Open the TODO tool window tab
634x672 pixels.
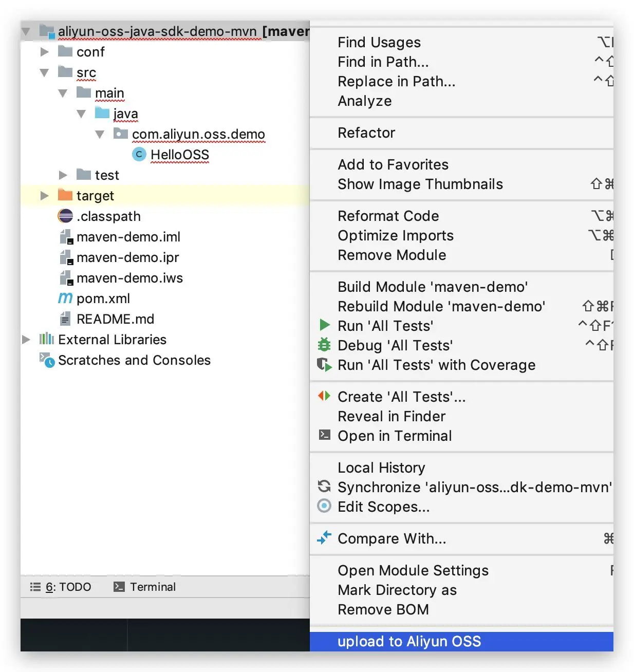click(x=61, y=587)
